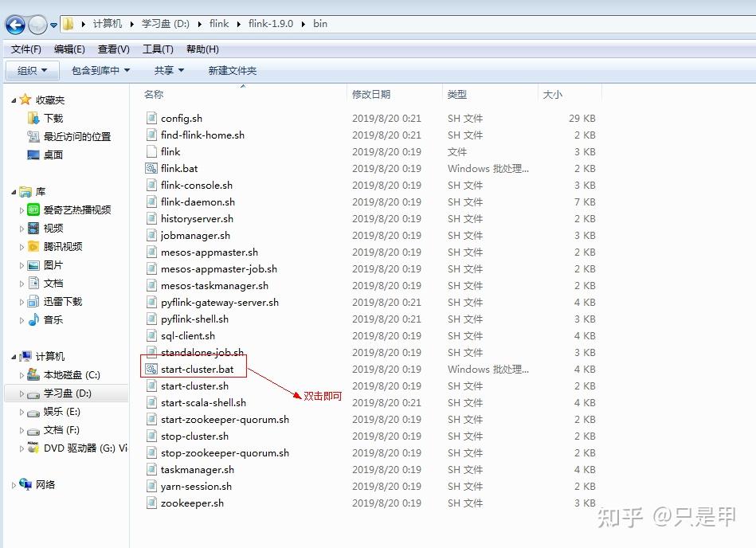Click the flink-1.9.0 breadcrumb segment
756x548 pixels.
point(271,24)
